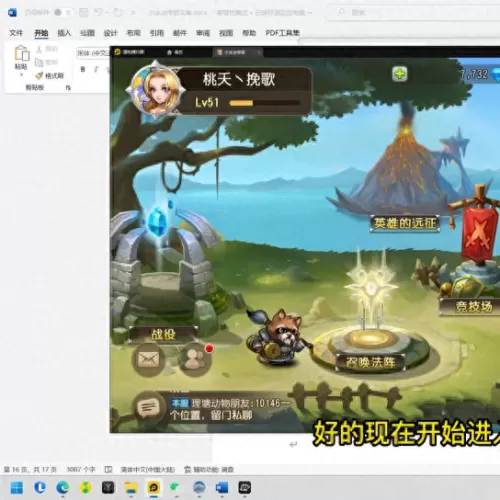
Task: Switch to the 引用 ribbon tab
Action: tap(157, 33)
